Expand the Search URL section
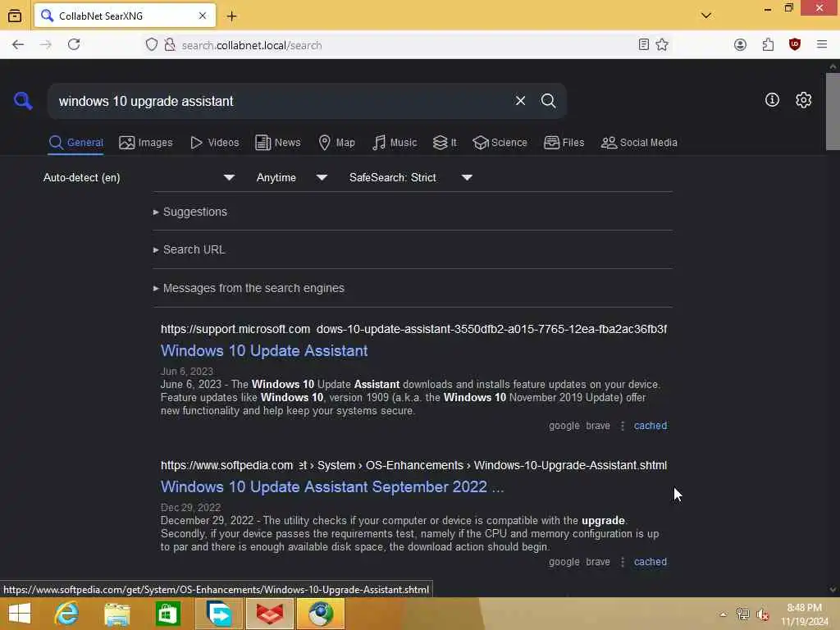 [189, 249]
